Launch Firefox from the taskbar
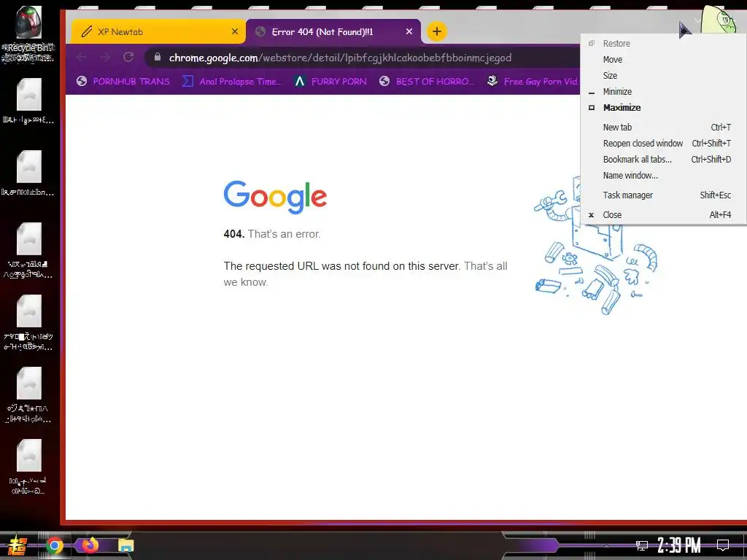The height and width of the screenshot is (560, 747). pyautogui.click(x=90, y=545)
